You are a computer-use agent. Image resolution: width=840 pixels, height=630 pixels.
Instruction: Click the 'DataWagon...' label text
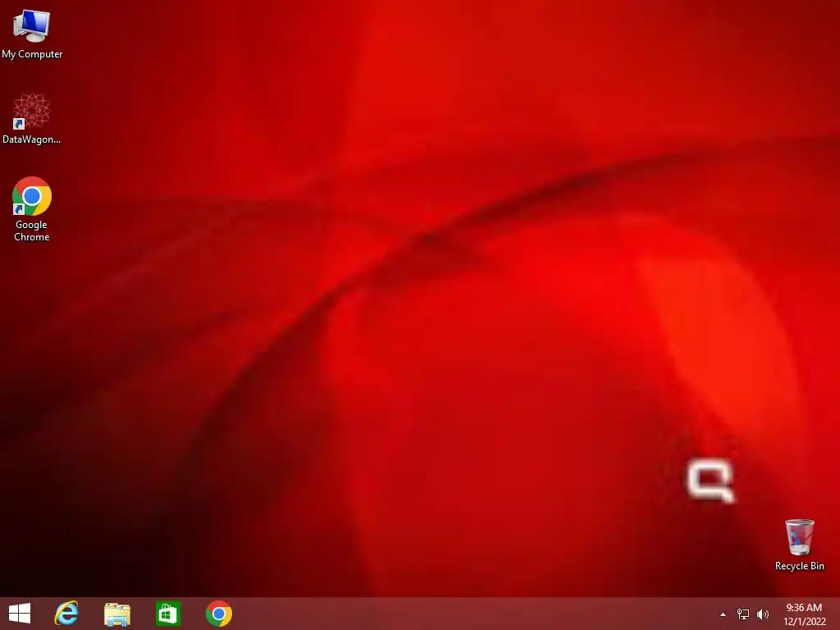click(x=32, y=139)
